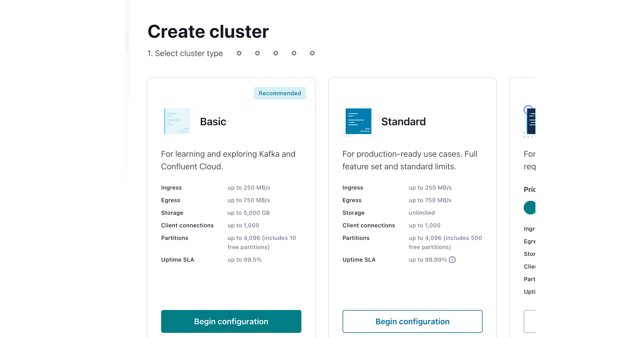The image size is (644, 338).
Task: Click the 'Select cluster type' step label
Action: point(185,53)
